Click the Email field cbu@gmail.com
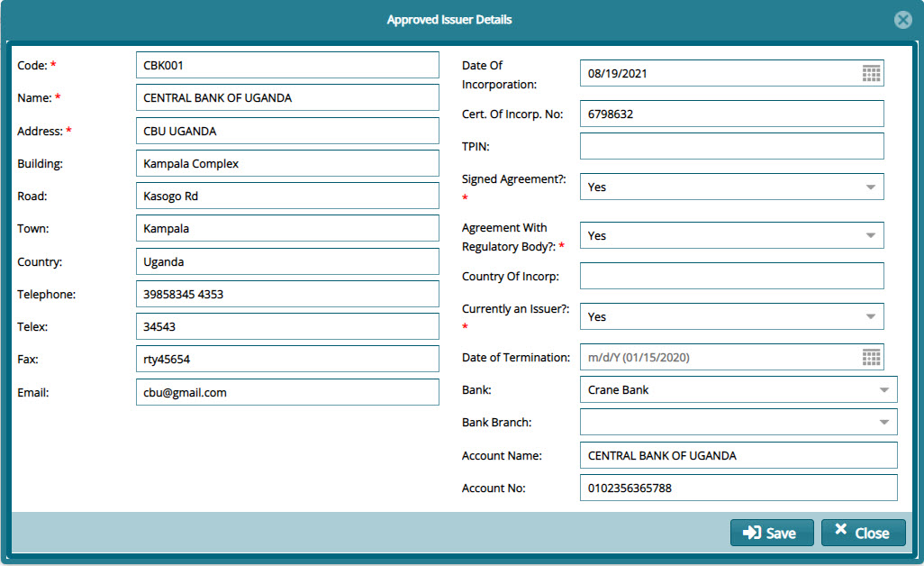The width and height of the screenshot is (924, 566). (287, 392)
